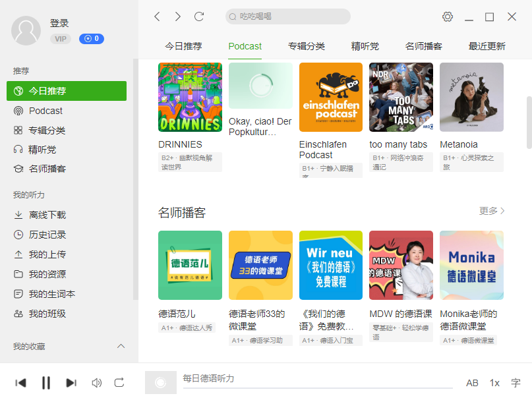Open the 1x playback speed selector
532x402 pixels.
494,383
